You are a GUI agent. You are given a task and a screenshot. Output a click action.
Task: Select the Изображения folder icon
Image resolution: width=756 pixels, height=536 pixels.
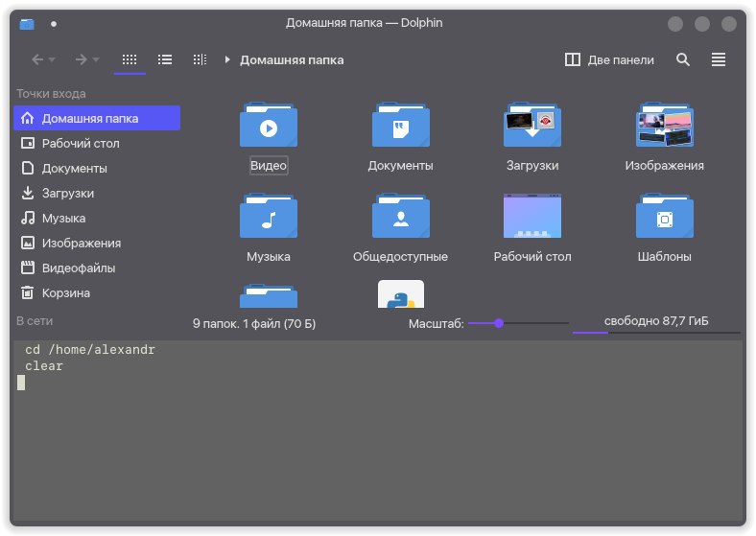665,125
